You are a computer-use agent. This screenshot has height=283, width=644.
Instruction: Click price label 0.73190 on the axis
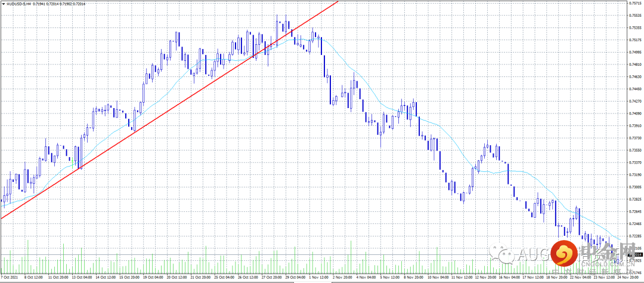634,175
